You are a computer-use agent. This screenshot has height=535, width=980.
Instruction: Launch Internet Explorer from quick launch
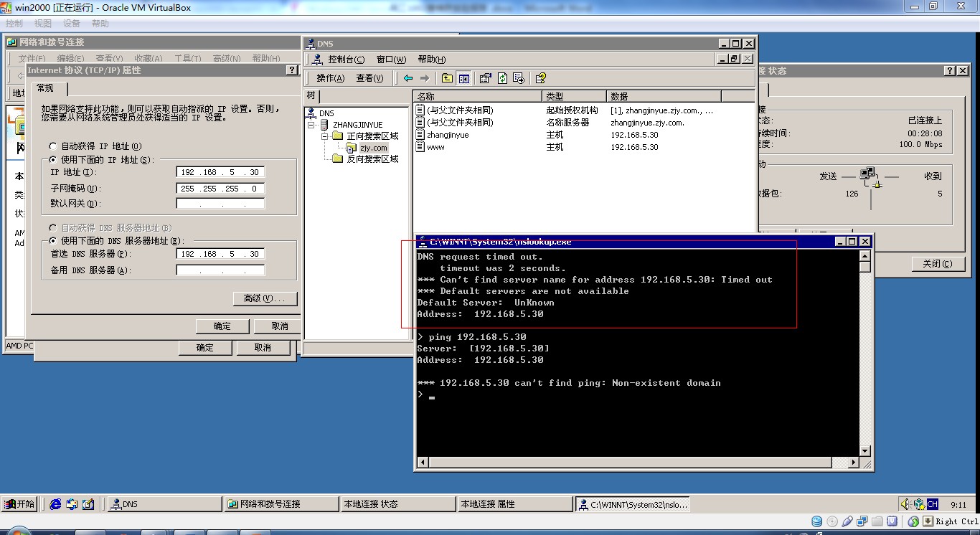click(55, 504)
